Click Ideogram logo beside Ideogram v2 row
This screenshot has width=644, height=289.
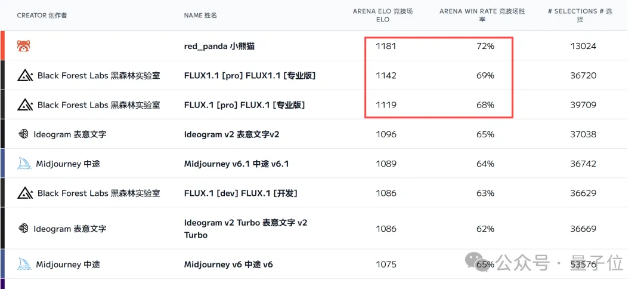(x=24, y=134)
